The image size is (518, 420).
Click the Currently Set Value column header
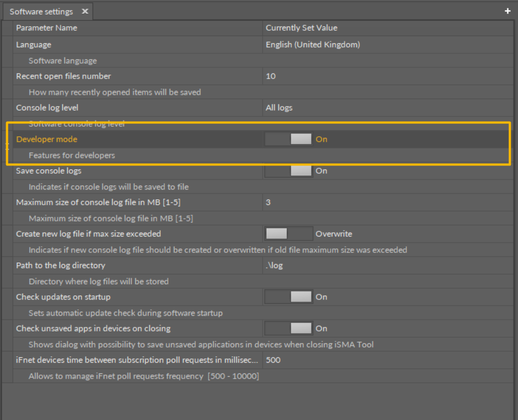301,27
